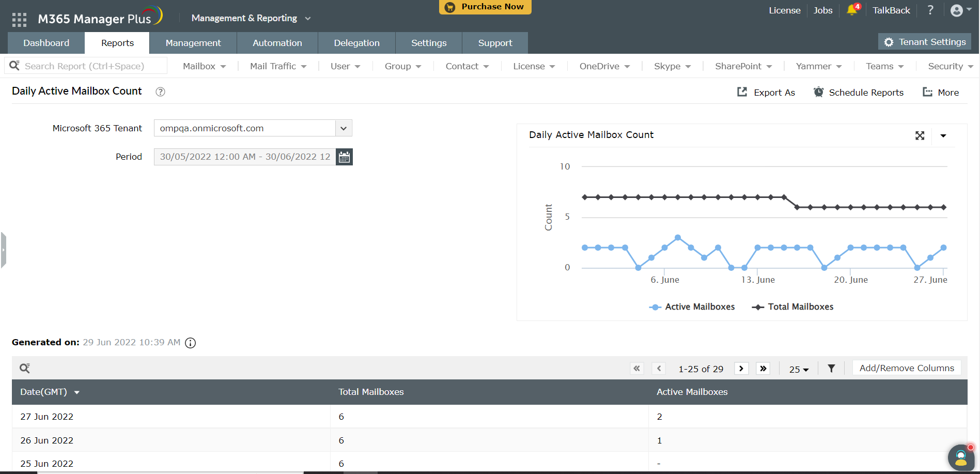Open the TalkBack link

(891, 10)
